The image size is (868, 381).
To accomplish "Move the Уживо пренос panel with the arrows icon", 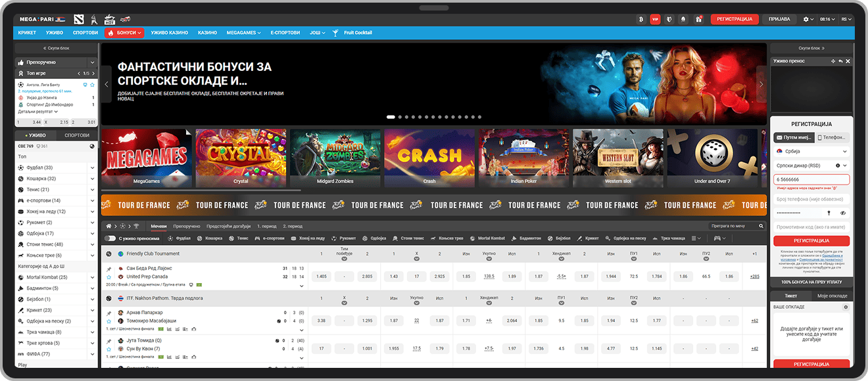I will pos(833,61).
